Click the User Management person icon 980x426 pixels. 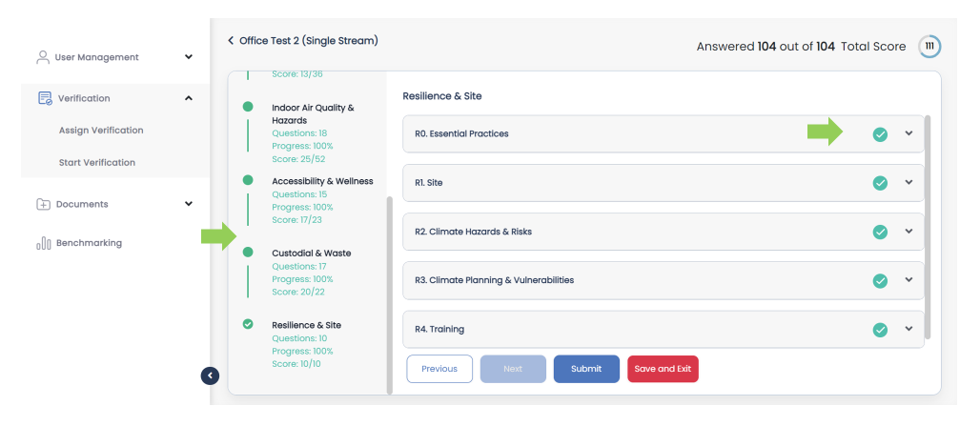43,57
